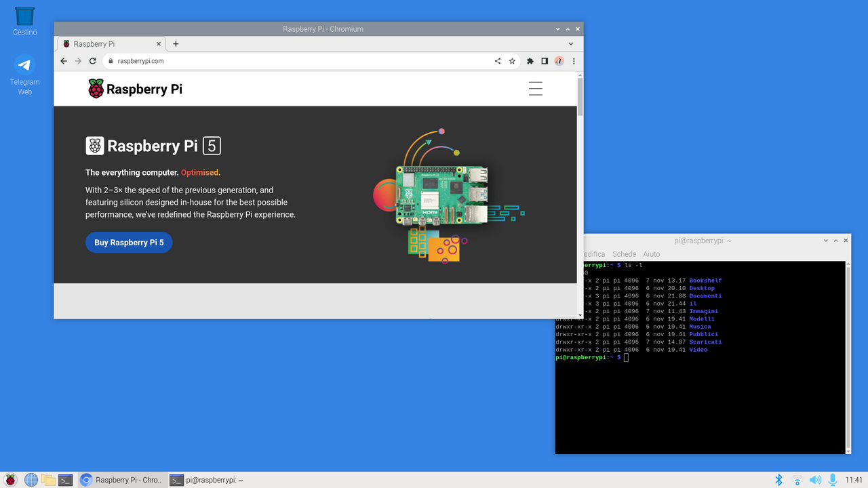868x488 pixels.
Task: Minimize the terminal window
Action: tap(826, 241)
